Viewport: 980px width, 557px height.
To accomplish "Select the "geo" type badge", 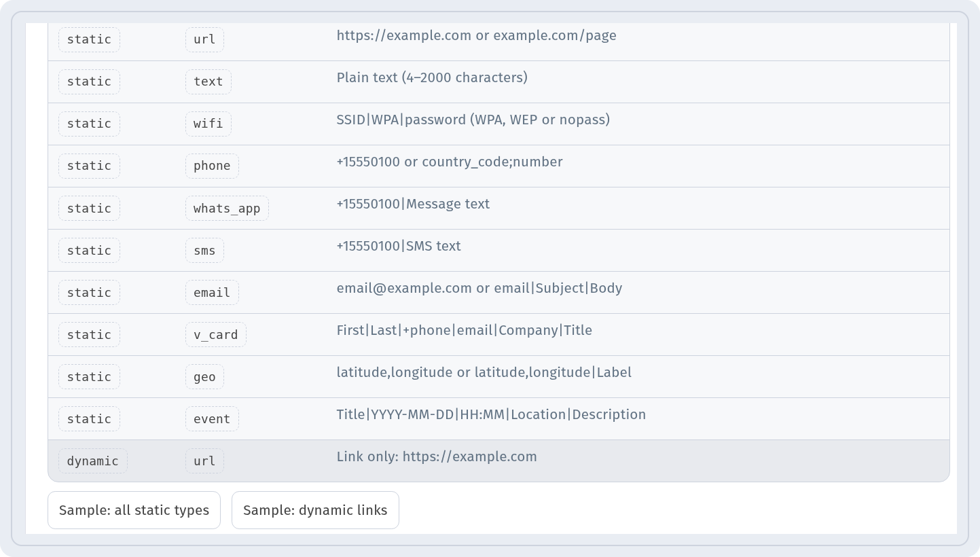I will tap(204, 377).
